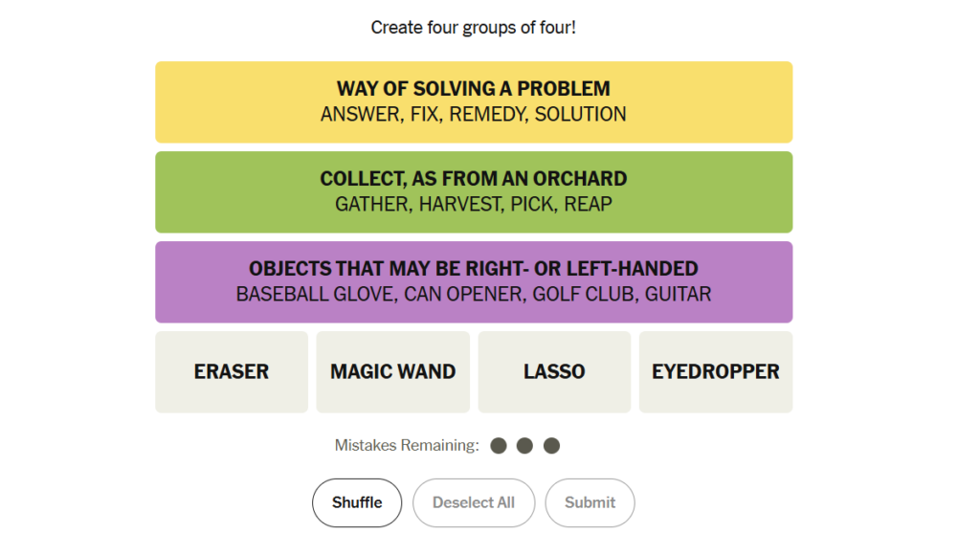Image resolution: width=980 pixels, height=534 pixels.
Task: Select the ERASER tile
Action: (x=232, y=372)
